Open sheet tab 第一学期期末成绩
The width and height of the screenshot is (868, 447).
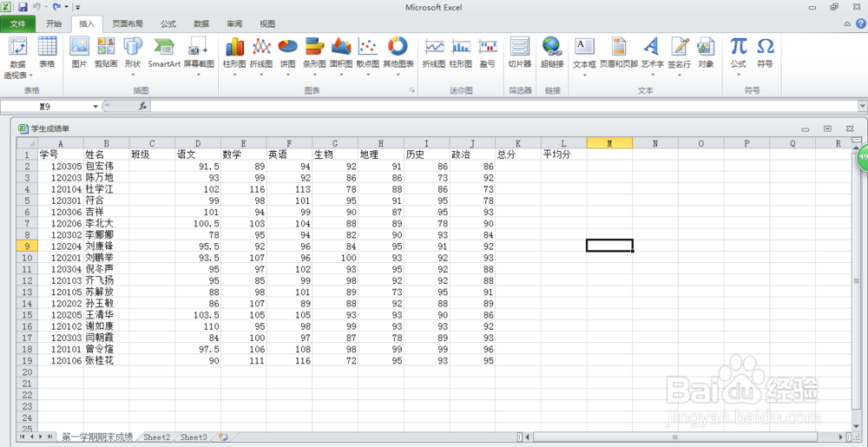pos(97,437)
